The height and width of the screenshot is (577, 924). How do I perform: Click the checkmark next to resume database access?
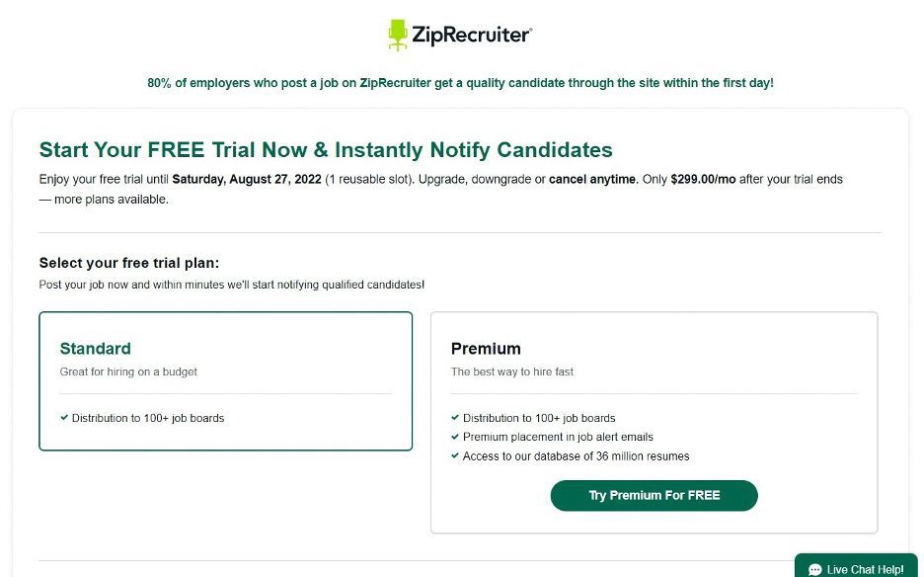[455, 456]
